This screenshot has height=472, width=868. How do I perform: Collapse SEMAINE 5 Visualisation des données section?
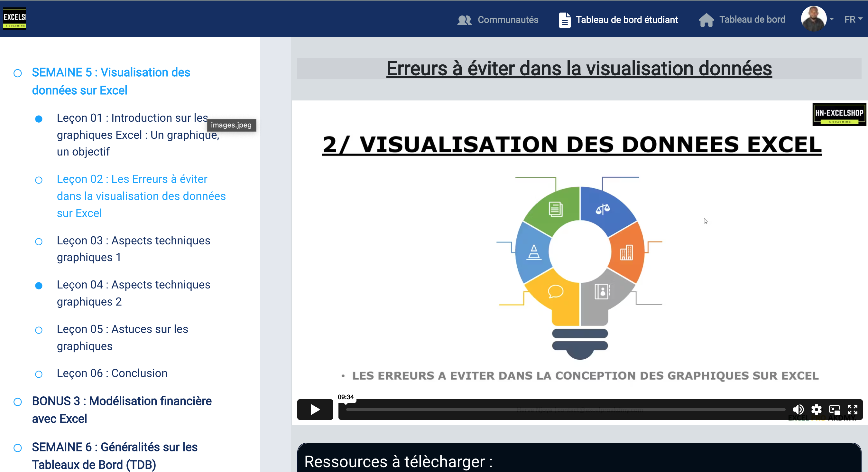(111, 81)
